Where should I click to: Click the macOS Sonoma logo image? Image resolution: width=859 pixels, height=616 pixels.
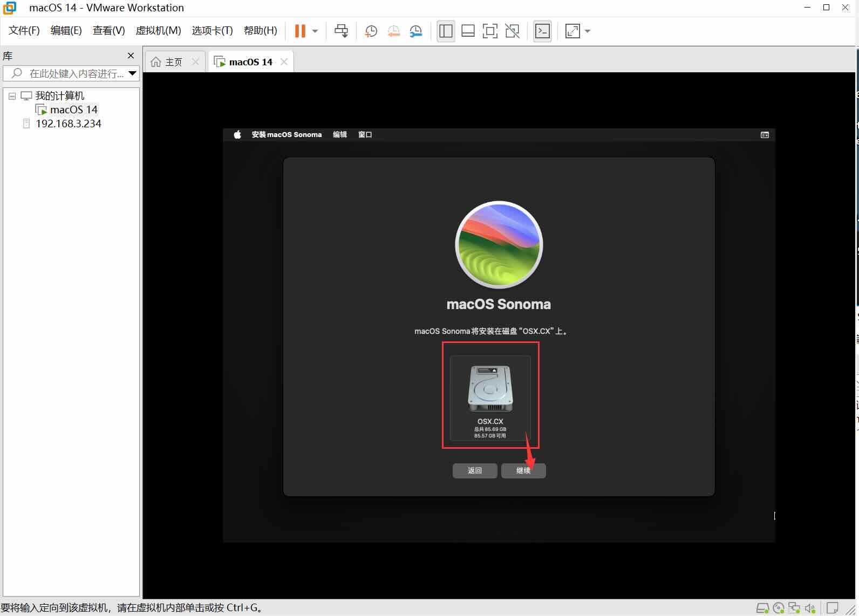(x=499, y=245)
